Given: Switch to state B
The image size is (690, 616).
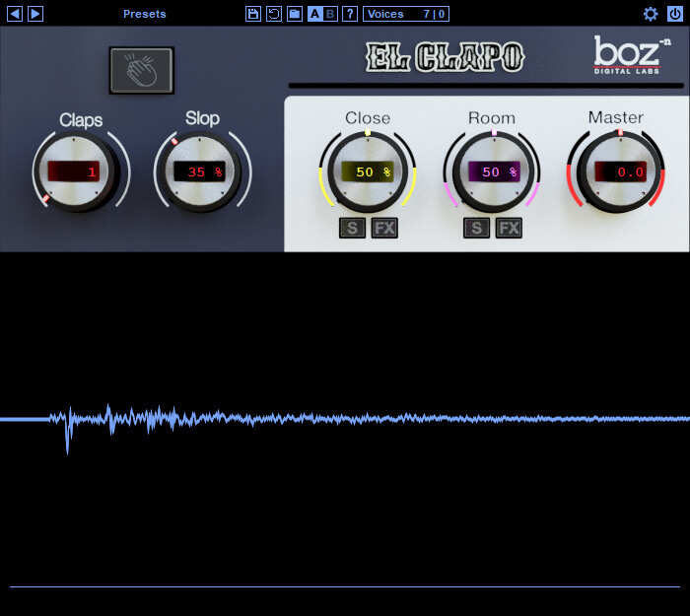Looking at the screenshot, I should tap(330, 14).
